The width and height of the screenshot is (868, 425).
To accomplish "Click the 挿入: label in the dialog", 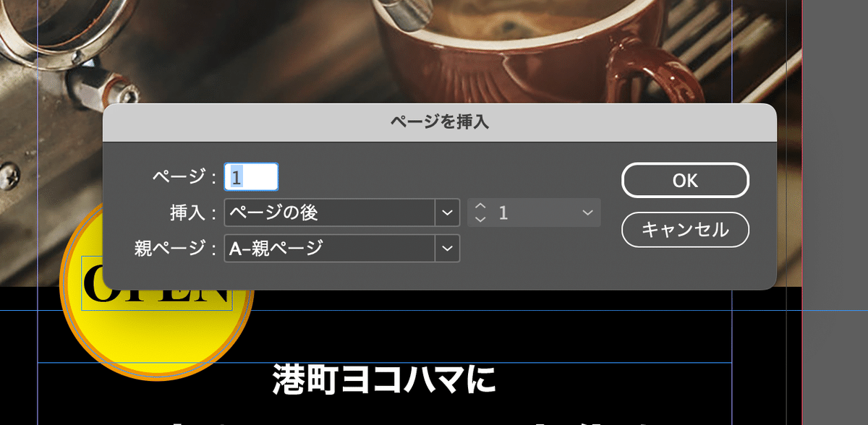I will click(192, 212).
